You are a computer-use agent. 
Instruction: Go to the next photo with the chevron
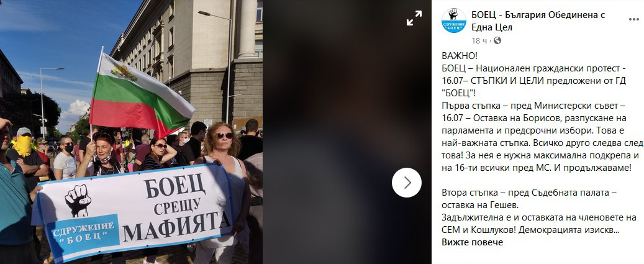pos(407,182)
